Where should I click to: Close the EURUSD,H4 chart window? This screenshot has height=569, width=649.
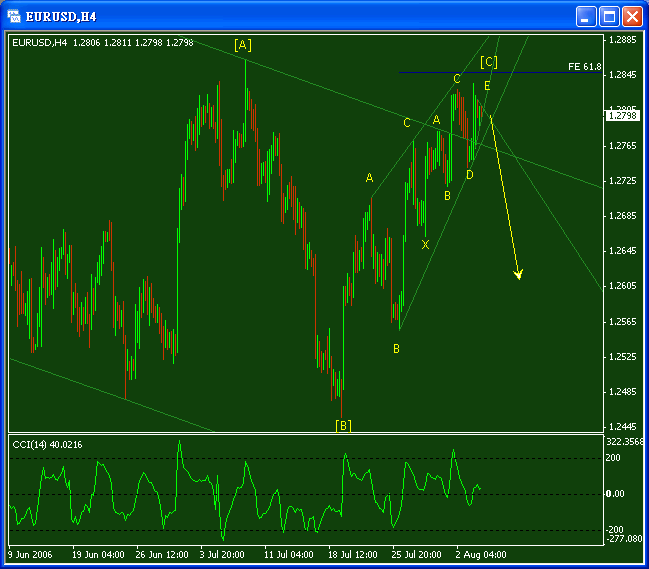(x=632, y=17)
